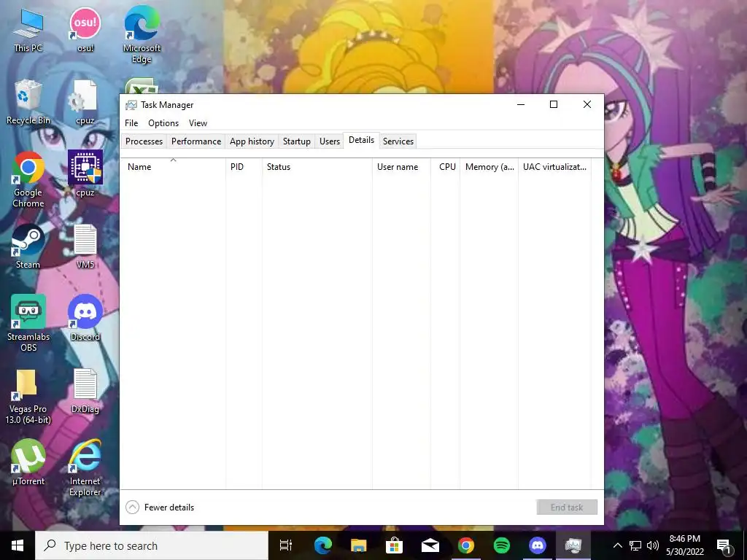The height and width of the screenshot is (560, 747).
Task: Maximize the Task Manager window
Action: pos(554,104)
